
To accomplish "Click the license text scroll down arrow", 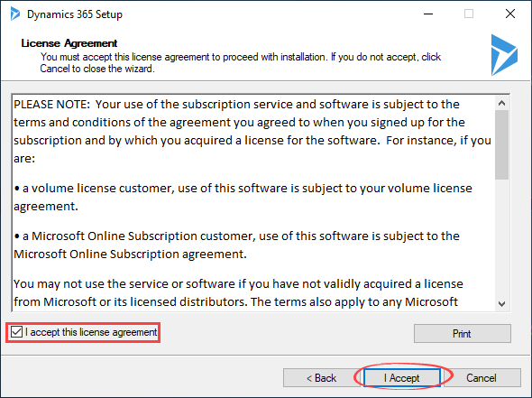I will 502,303.
